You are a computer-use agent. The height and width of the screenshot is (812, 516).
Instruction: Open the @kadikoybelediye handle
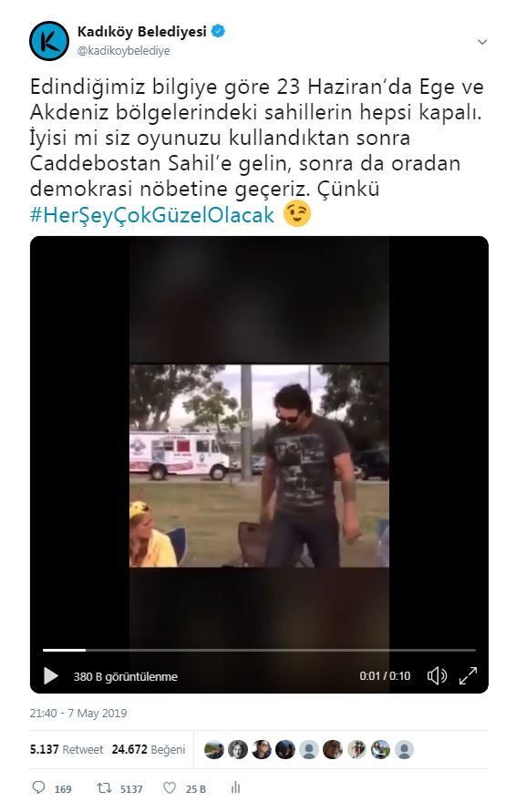pos(124,51)
